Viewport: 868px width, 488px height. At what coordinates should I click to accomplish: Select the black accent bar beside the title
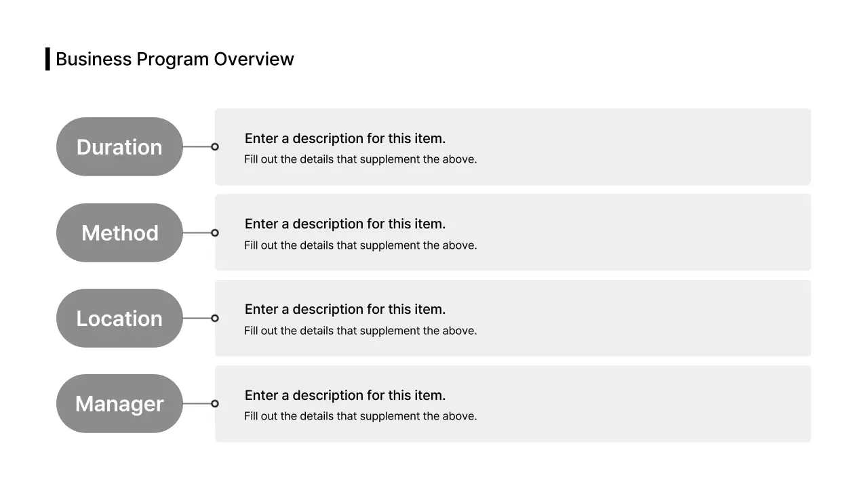click(47, 59)
